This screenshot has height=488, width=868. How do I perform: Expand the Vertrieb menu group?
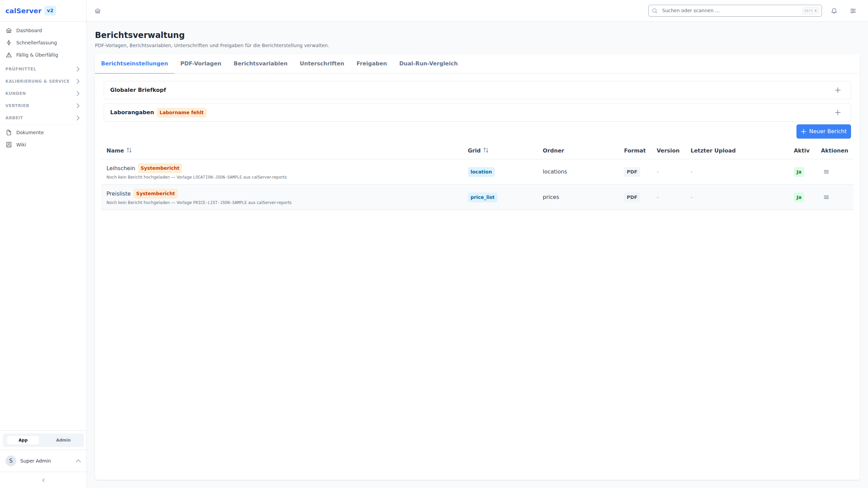pyautogui.click(x=43, y=106)
